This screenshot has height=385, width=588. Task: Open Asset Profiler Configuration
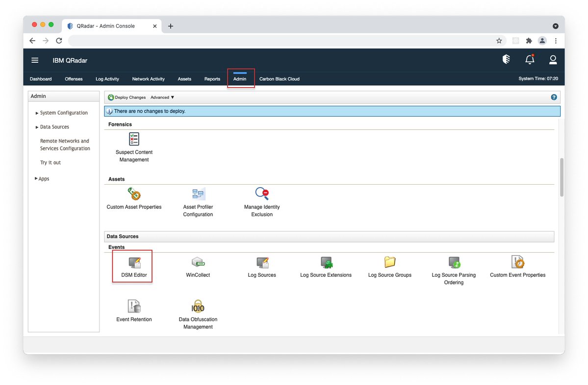(x=198, y=202)
